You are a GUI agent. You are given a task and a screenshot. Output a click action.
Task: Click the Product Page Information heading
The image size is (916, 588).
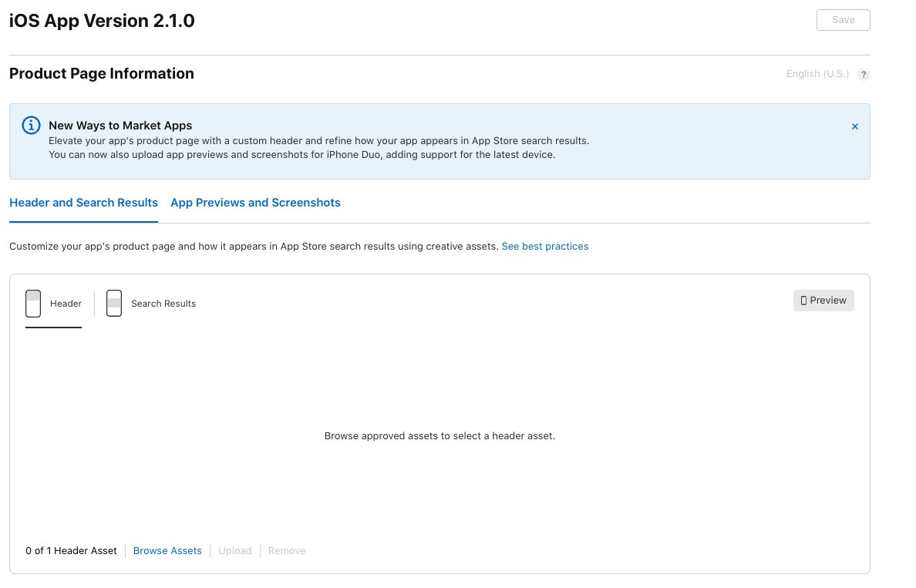tap(102, 73)
